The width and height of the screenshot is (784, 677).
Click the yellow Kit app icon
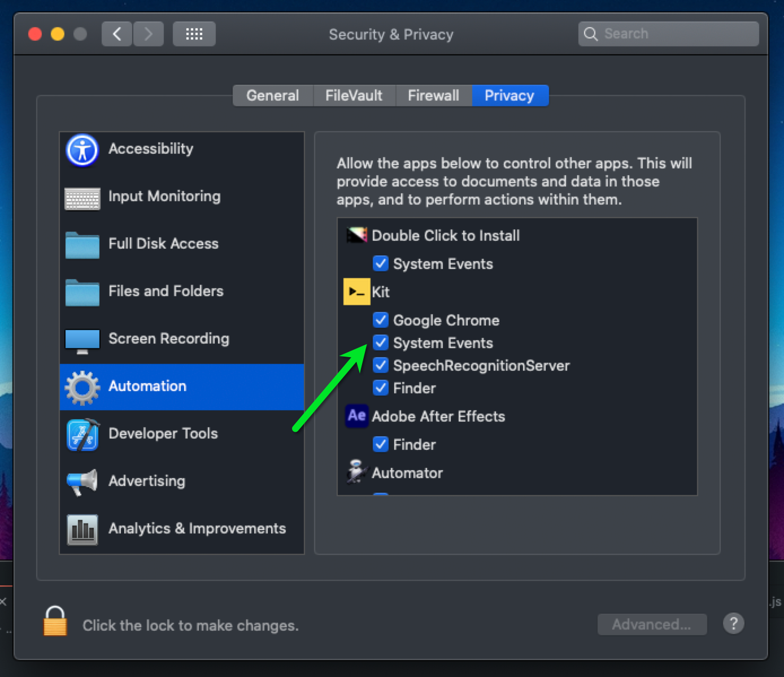tap(356, 292)
